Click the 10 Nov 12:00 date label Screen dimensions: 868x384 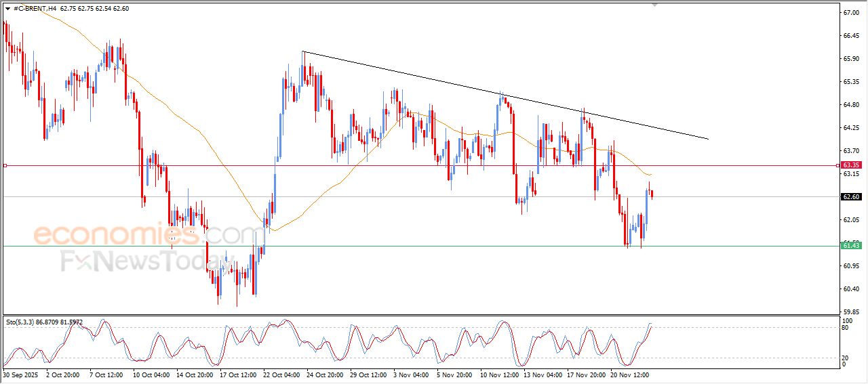(x=500, y=374)
